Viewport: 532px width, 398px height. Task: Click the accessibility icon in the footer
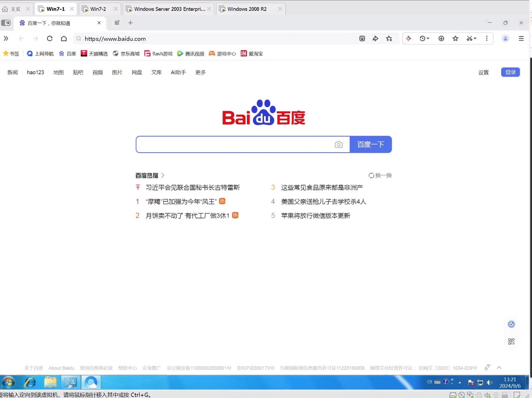pyautogui.click(x=488, y=367)
